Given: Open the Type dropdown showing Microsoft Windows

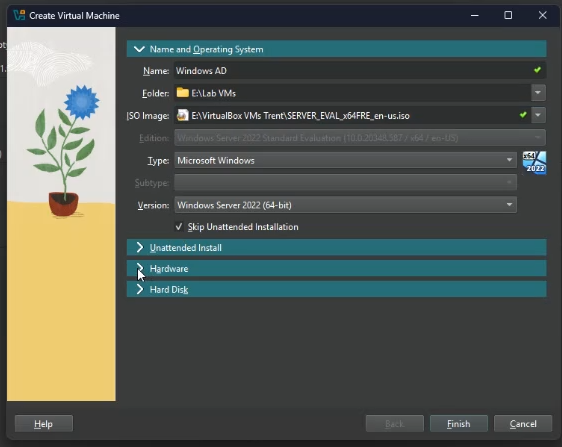Looking at the screenshot, I should pos(345,160).
